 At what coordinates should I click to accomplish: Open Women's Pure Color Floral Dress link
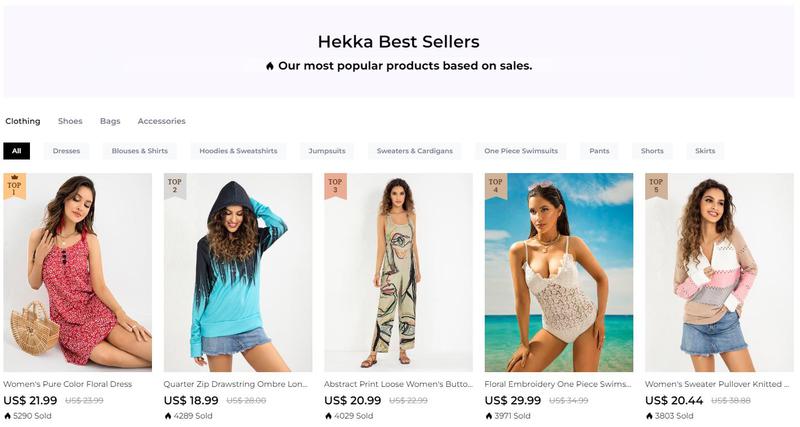tap(67, 384)
